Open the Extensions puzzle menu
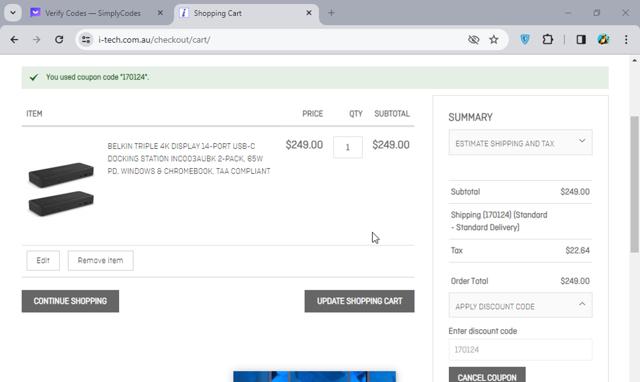640x382 pixels. pyautogui.click(x=547, y=39)
